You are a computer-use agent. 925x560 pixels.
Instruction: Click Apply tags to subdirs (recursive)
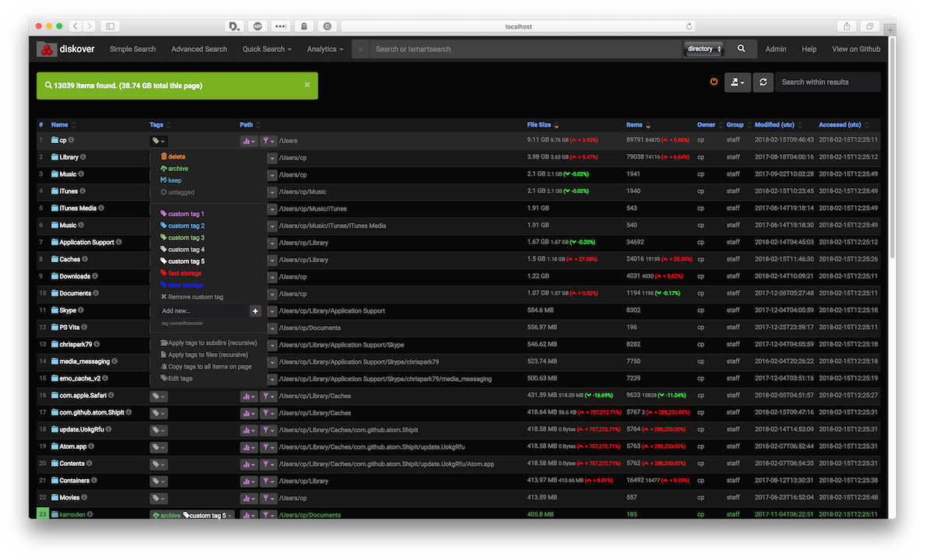(208, 342)
